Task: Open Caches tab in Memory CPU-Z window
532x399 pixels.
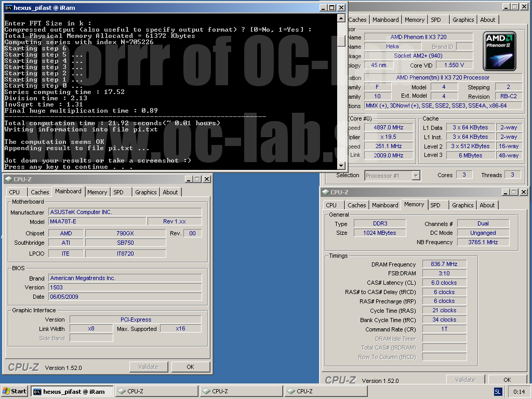Action: (356, 205)
